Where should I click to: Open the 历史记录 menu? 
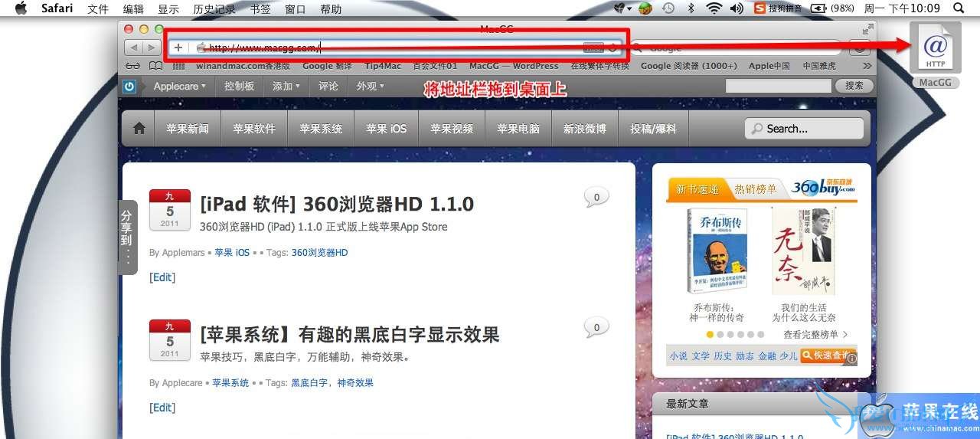coord(214,9)
